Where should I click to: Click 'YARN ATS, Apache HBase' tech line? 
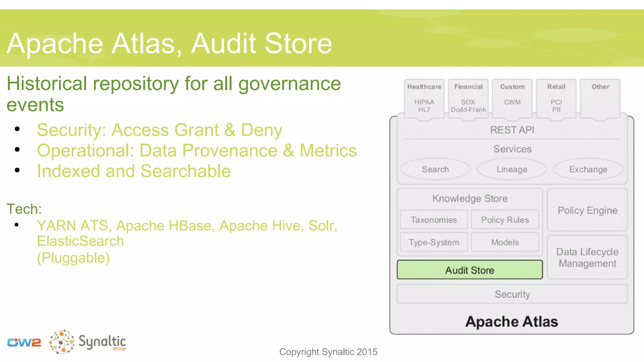point(187,226)
